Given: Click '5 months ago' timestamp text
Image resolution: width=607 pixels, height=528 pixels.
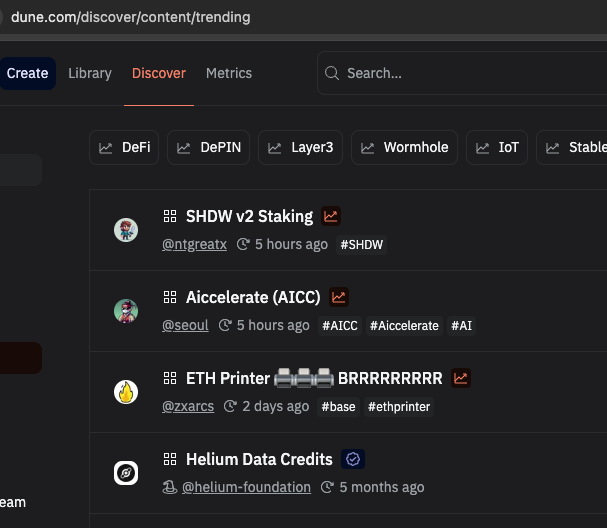Looking at the screenshot, I should pyautogui.click(x=382, y=487).
